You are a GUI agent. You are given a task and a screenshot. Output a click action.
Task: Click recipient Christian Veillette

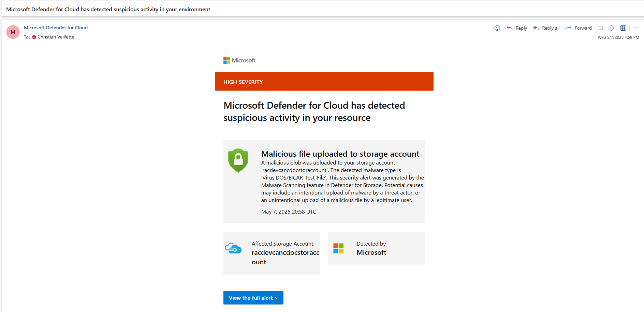56,37
